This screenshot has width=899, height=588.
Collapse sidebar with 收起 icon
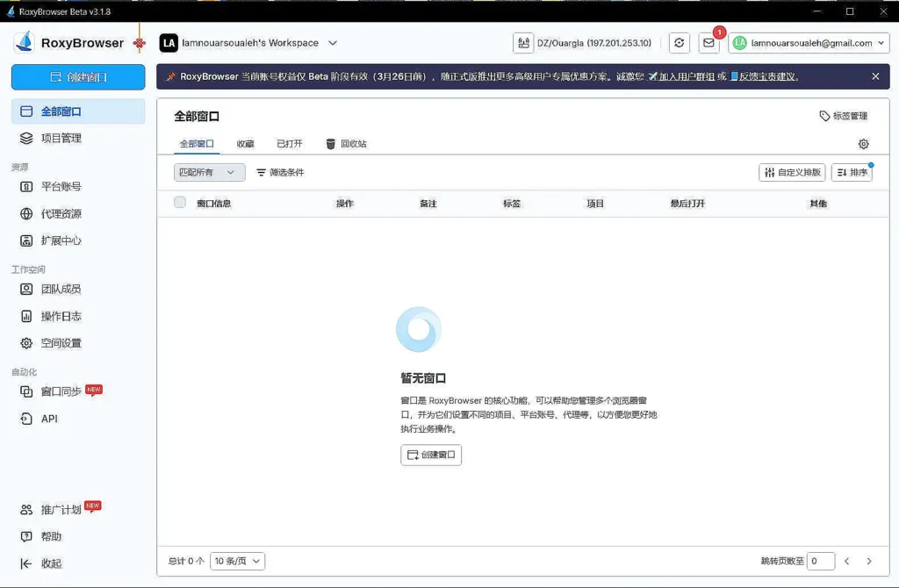(26, 563)
